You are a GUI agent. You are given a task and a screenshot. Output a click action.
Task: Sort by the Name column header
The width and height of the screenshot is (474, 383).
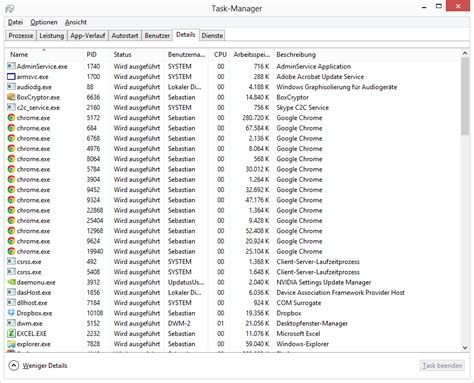(x=44, y=54)
